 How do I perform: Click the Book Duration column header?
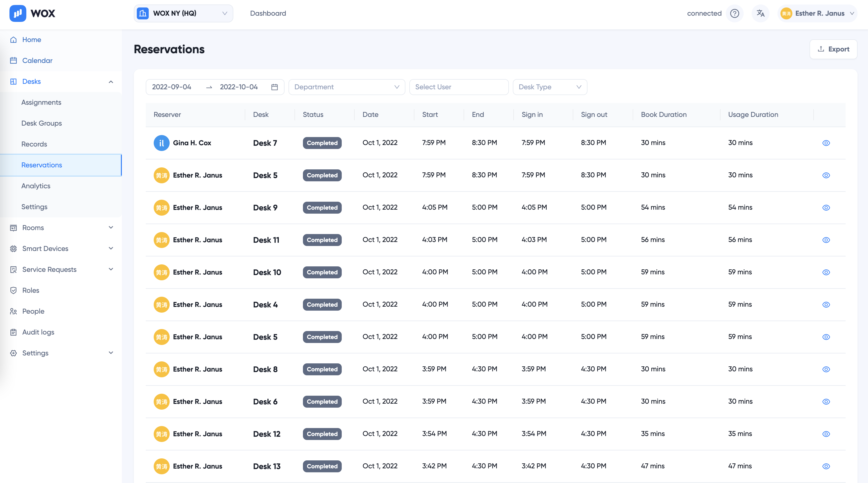664,115
